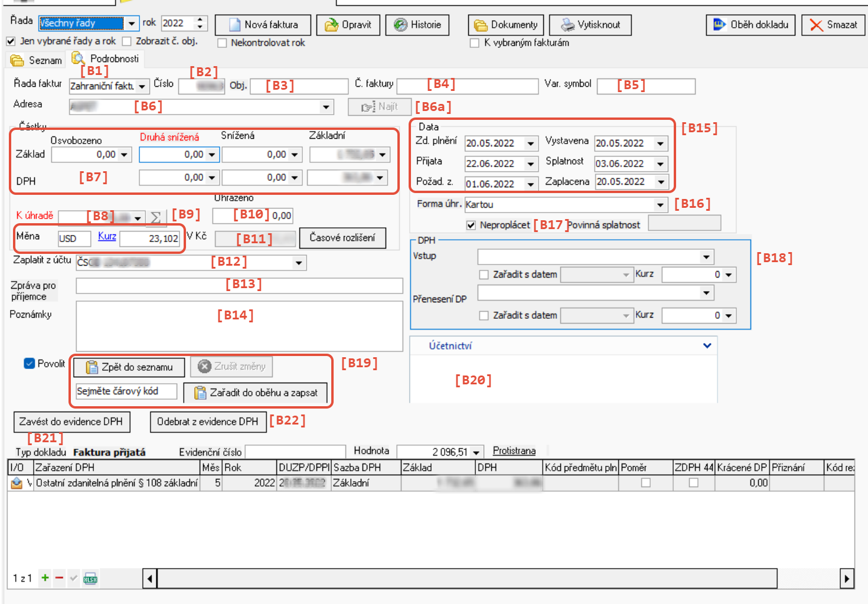The width and height of the screenshot is (868, 604).
Task: Click the Evidenční číslo field
Action: (x=295, y=452)
